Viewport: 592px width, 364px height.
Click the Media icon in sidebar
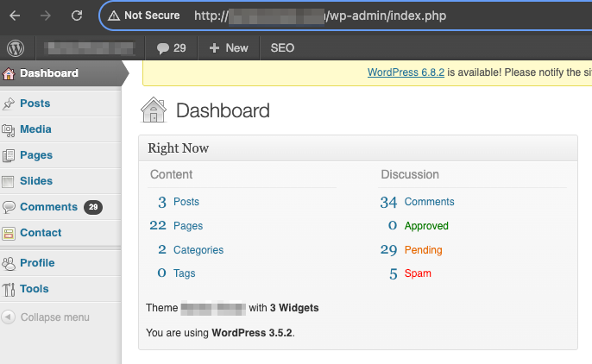click(9, 129)
